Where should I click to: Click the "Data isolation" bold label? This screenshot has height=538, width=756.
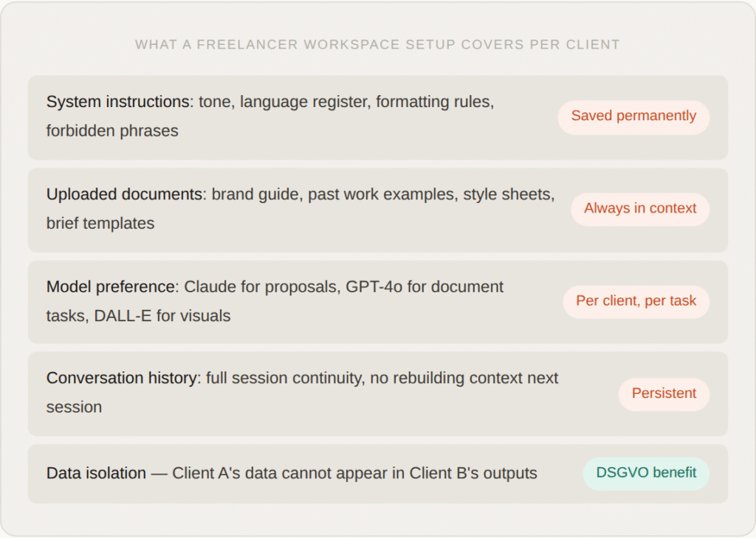coord(96,474)
